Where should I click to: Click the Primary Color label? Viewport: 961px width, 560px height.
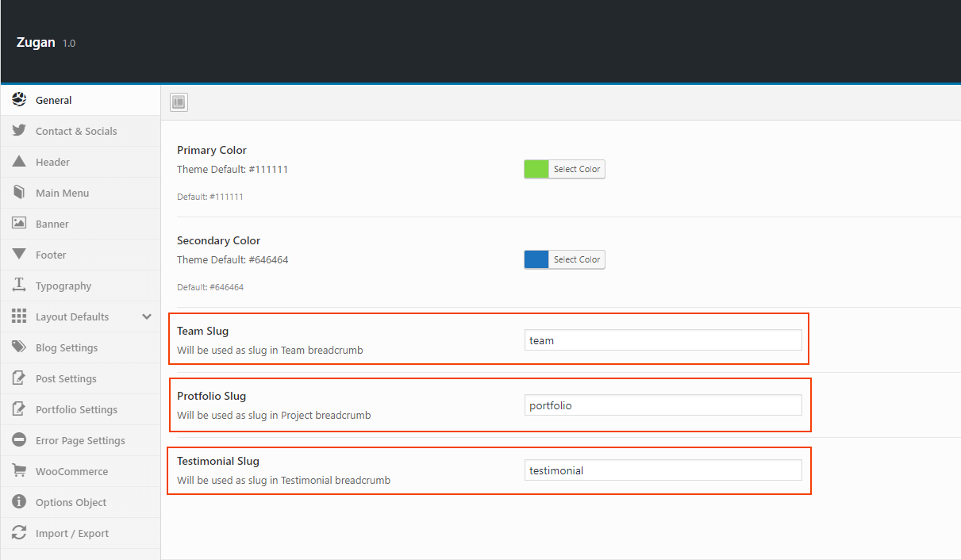pyautogui.click(x=212, y=150)
